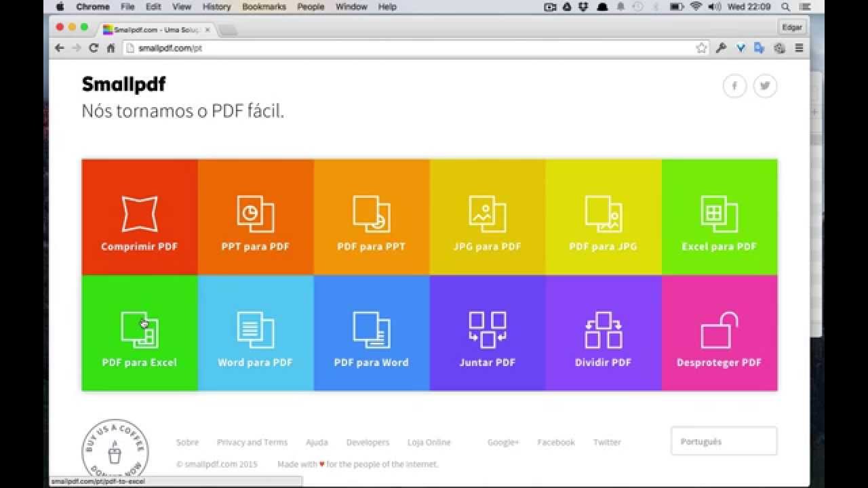Image resolution: width=868 pixels, height=488 pixels.
Task: Click the round Facebook share icon
Action: (734, 86)
